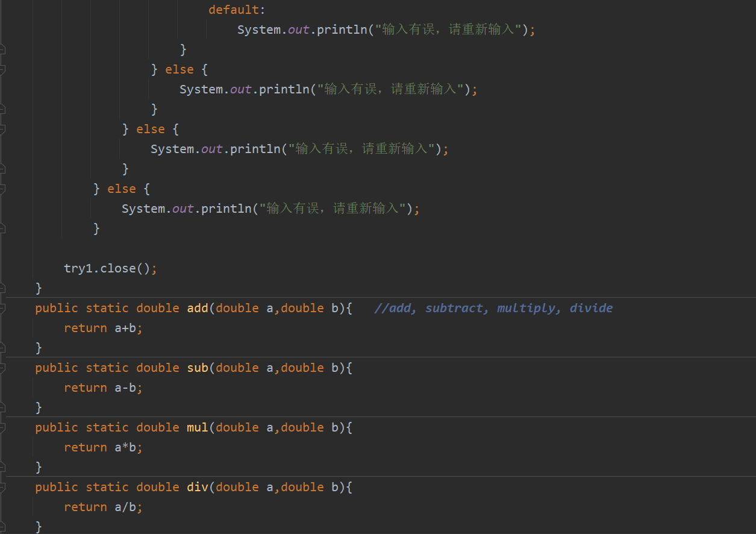Click the return a+b; statement
756x534 pixels.
pos(104,328)
